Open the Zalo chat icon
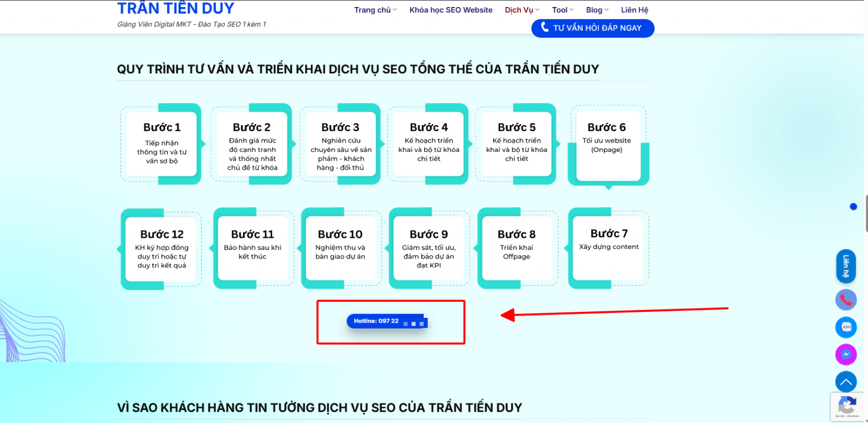The image size is (868, 423). (x=846, y=327)
